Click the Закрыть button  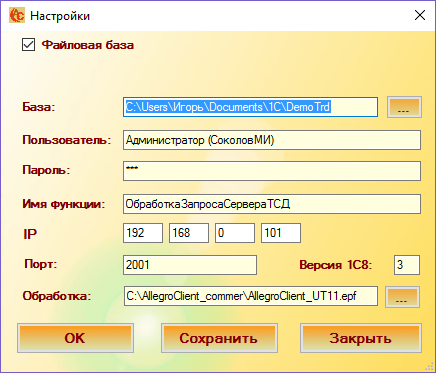pyautogui.click(x=361, y=338)
